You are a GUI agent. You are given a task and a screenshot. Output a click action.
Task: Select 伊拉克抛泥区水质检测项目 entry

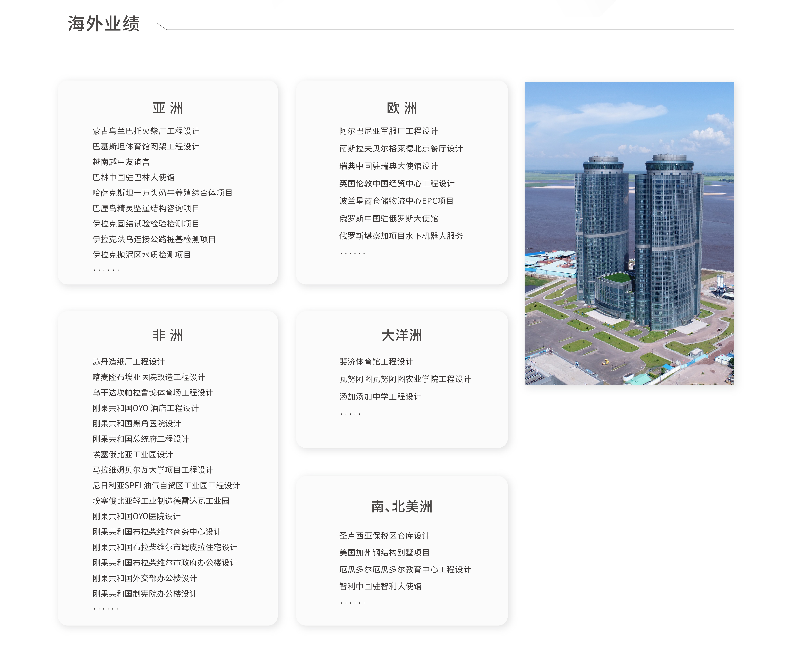click(141, 255)
